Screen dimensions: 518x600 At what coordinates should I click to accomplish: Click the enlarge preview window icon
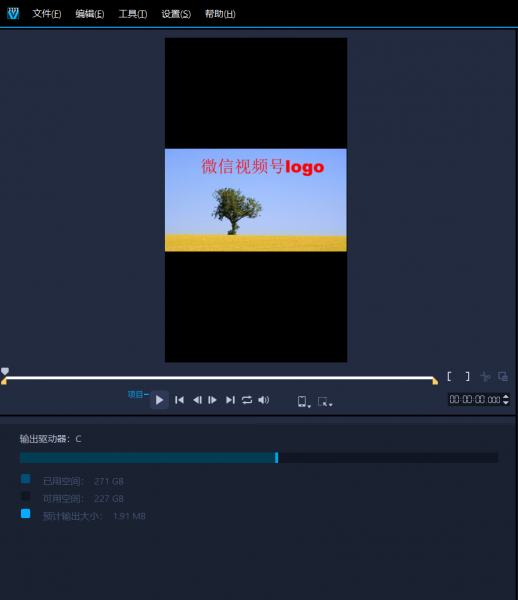point(503,377)
